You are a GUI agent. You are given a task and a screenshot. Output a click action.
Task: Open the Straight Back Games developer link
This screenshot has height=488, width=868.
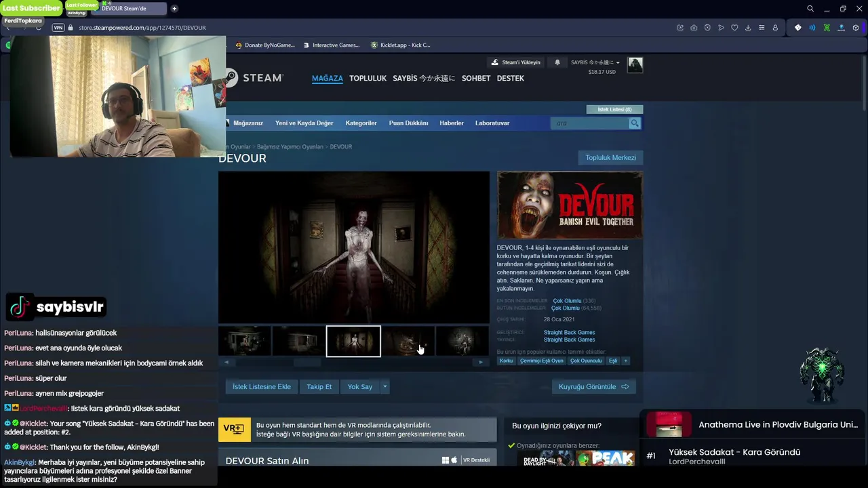pyautogui.click(x=569, y=332)
